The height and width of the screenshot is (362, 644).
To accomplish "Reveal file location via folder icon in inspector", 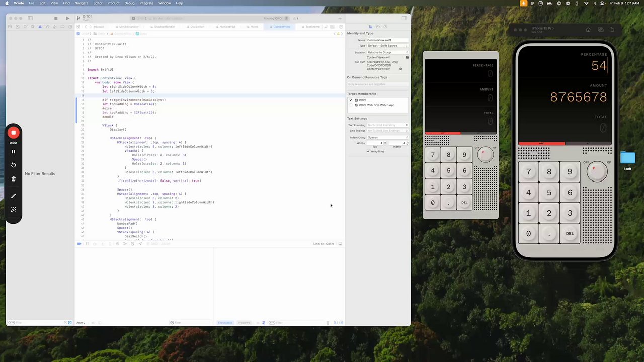I will point(407,58).
